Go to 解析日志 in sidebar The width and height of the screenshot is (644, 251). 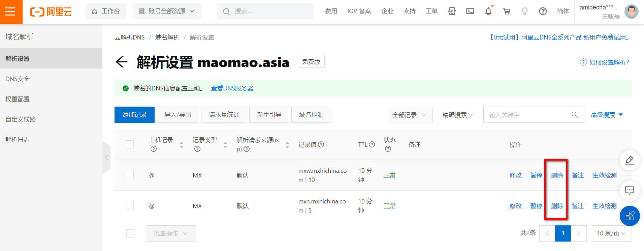point(18,140)
